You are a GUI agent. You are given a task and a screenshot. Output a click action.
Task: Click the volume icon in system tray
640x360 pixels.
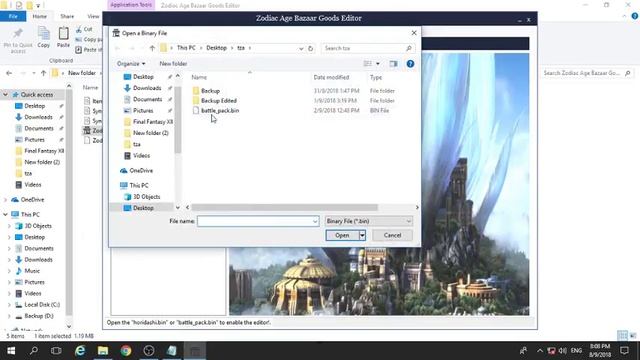pos(563,351)
